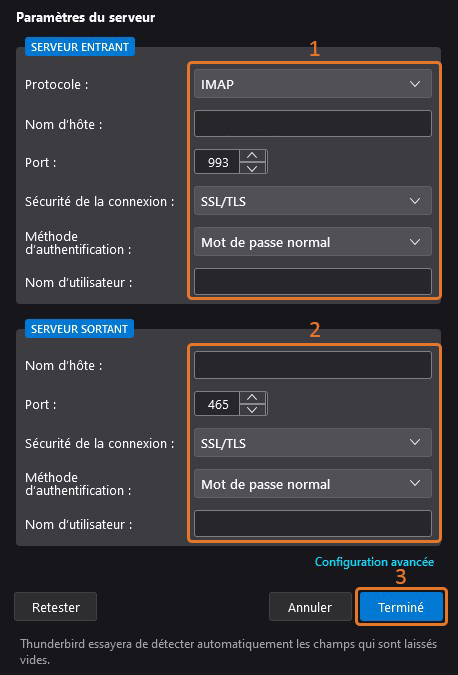Open incoming Méthode d'authentification dropdown
This screenshot has height=675, width=458.
313,242
